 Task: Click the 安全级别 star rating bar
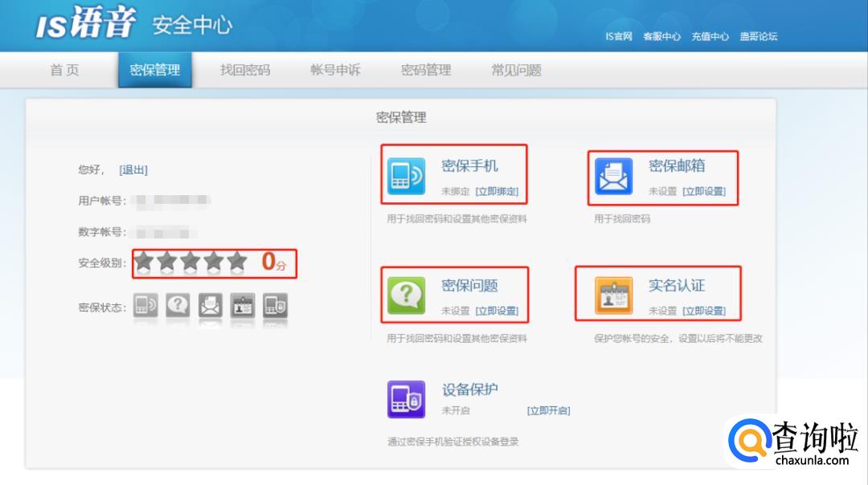point(191,261)
